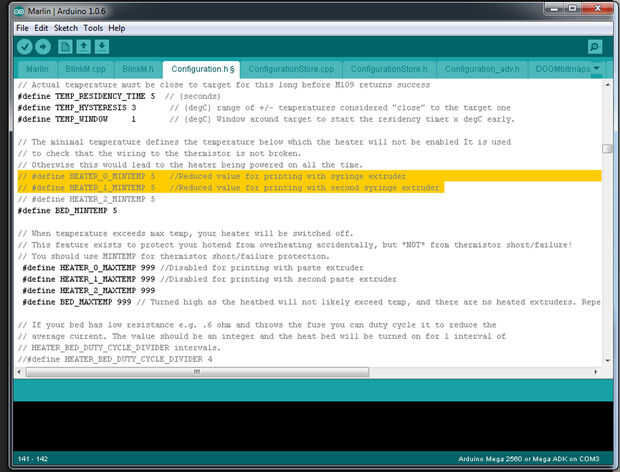Open a sketch with the Open icon
This screenshot has height=472, width=620.
[83, 47]
